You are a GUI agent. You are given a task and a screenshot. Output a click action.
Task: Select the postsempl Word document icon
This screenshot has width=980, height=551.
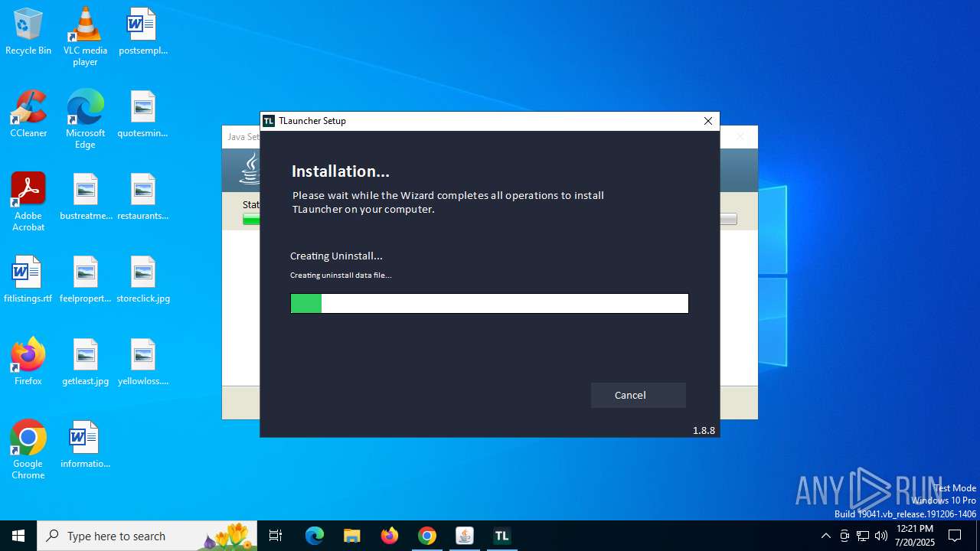coord(143,31)
